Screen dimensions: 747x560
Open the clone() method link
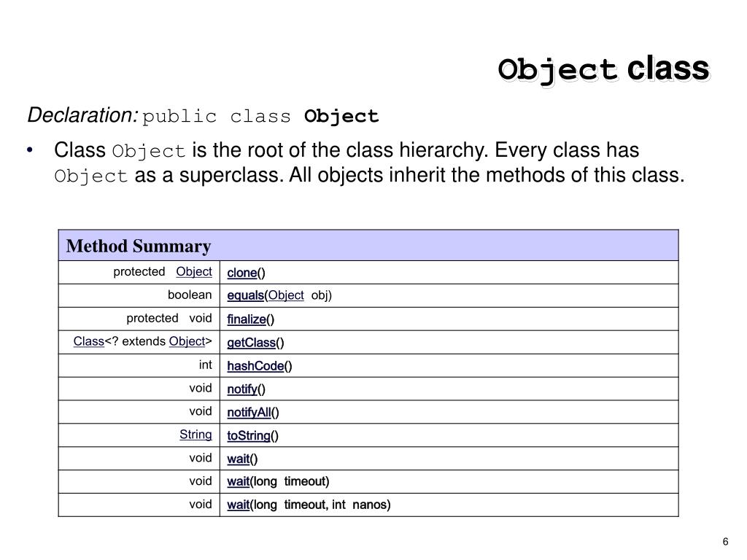[x=241, y=273]
